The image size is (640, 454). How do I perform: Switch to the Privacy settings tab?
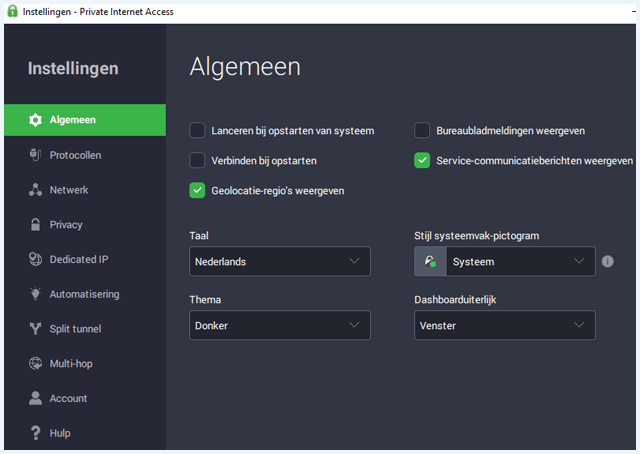(x=85, y=225)
